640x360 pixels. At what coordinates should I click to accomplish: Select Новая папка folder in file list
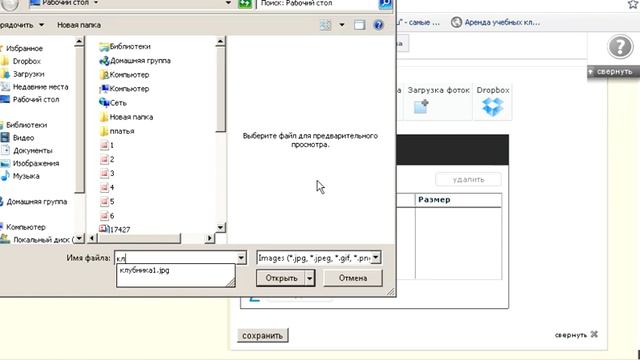[x=127, y=117]
